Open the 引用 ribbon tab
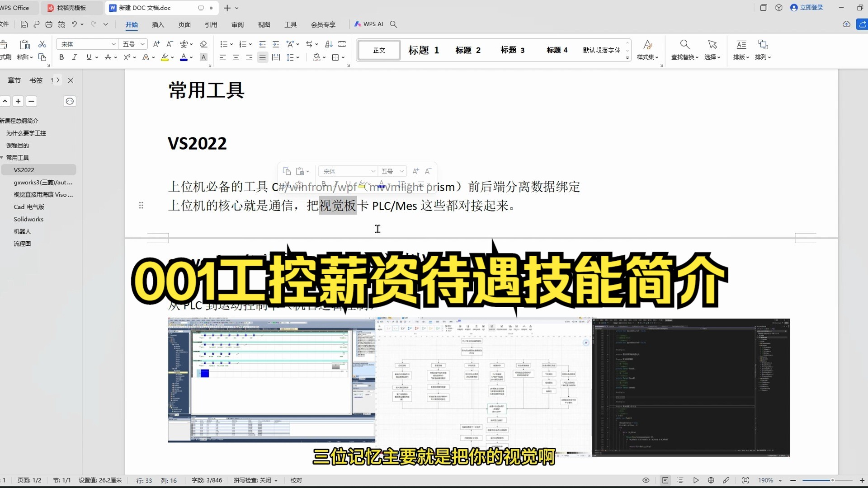 [x=211, y=24]
